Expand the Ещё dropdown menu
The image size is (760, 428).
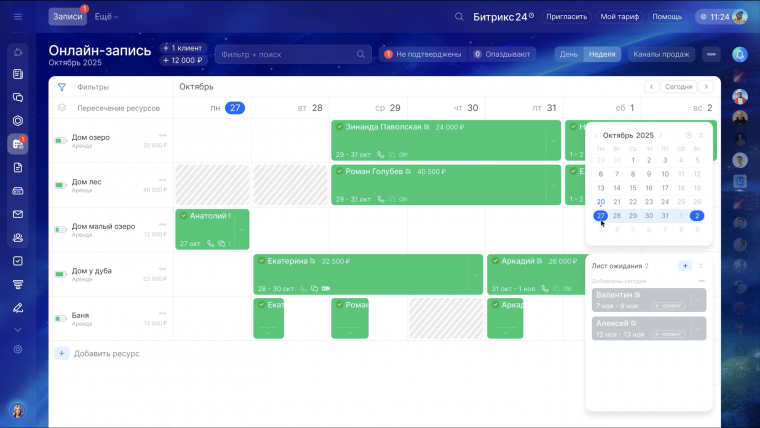coord(106,16)
